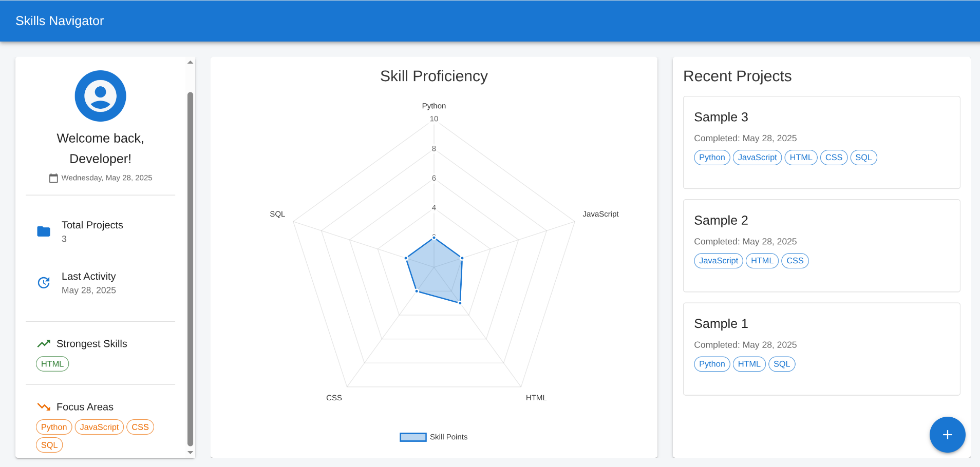This screenshot has height=467, width=980.
Task: Click the Last Activity clock icon
Action: (44, 283)
